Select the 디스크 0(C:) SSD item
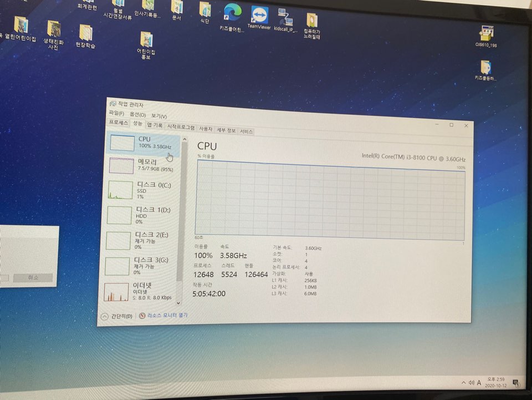532x400 pixels. coord(143,190)
